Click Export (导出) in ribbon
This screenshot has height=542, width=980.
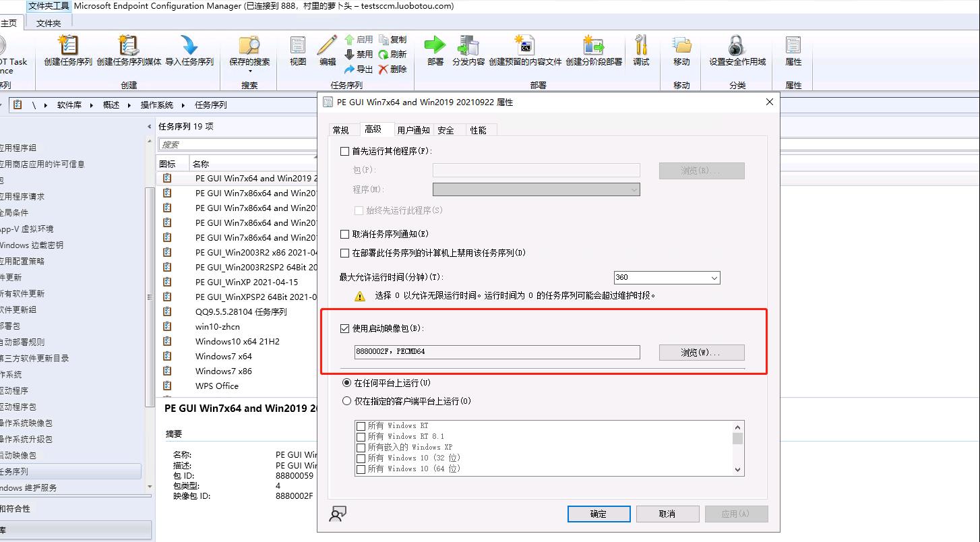359,69
